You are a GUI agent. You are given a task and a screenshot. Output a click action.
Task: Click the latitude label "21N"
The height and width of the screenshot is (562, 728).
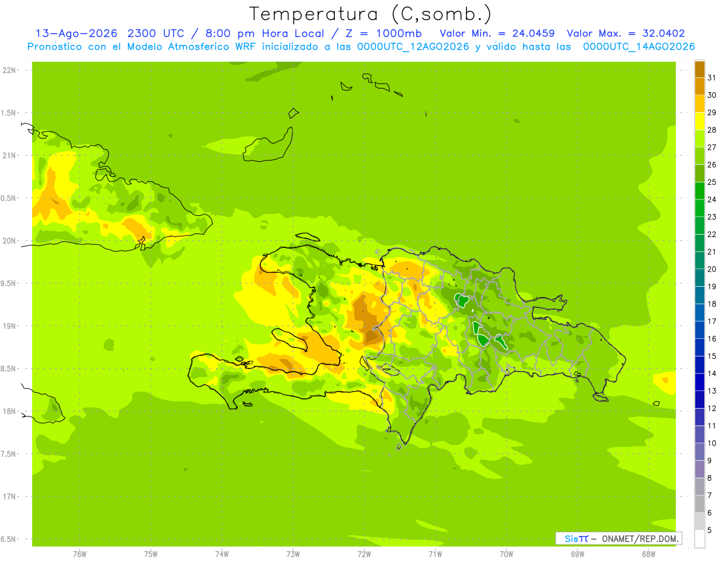pyautogui.click(x=8, y=156)
